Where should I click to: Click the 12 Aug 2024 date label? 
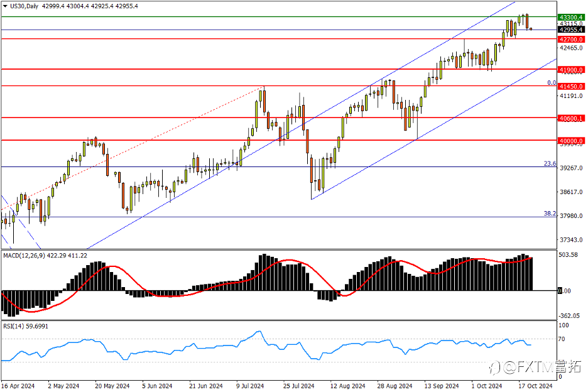point(347,386)
